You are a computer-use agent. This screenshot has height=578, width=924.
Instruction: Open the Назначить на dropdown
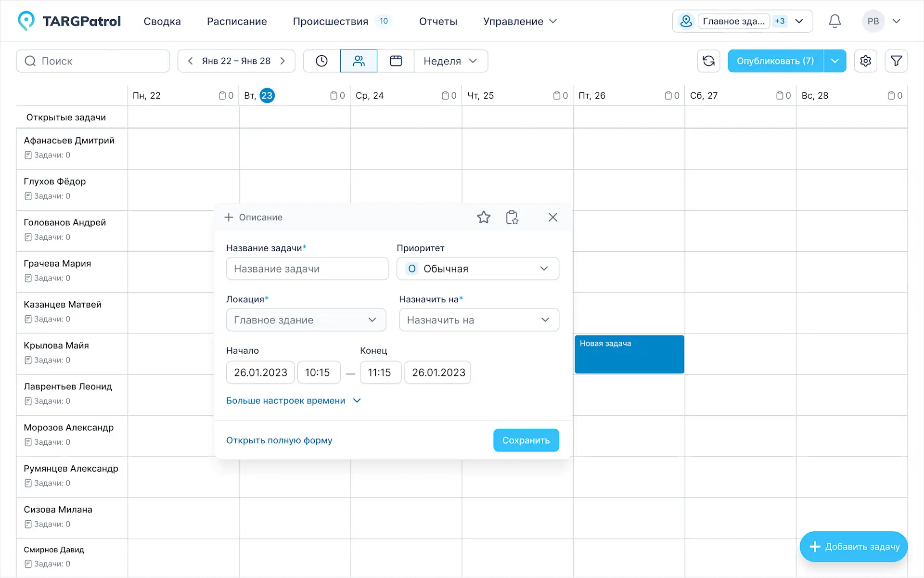click(x=478, y=320)
